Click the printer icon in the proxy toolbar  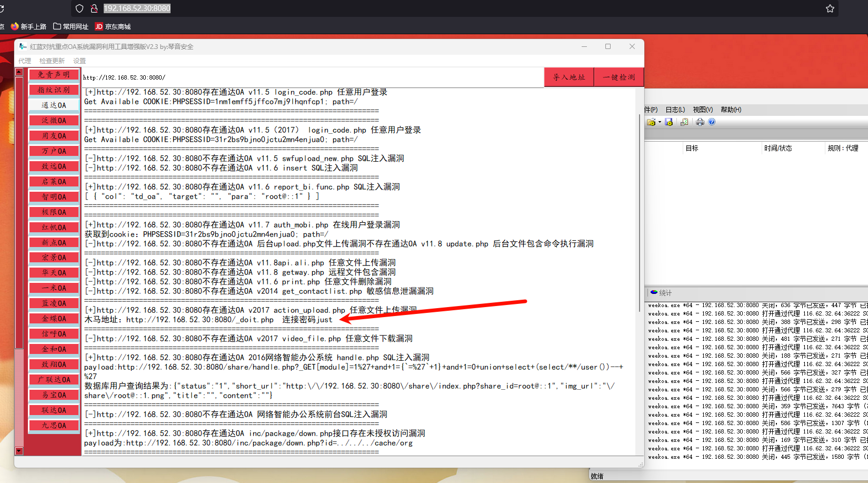pyautogui.click(x=700, y=122)
